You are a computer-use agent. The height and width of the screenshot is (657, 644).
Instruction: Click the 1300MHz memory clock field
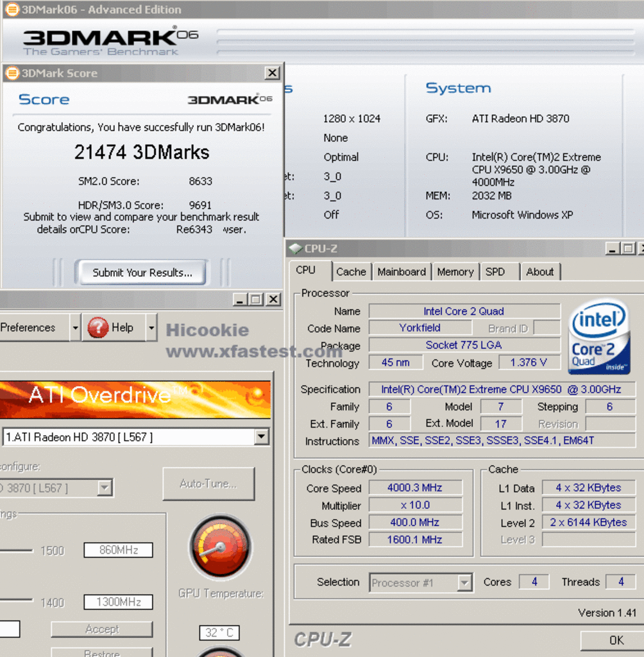(118, 602)
